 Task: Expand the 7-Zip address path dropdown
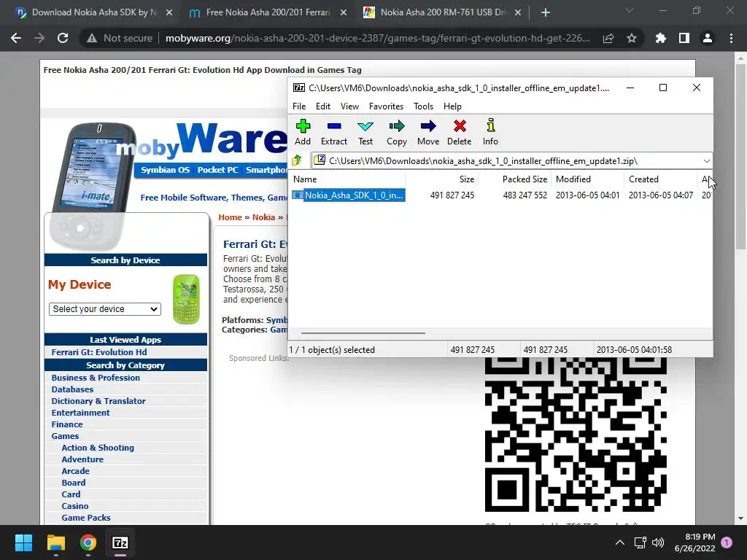706,161
